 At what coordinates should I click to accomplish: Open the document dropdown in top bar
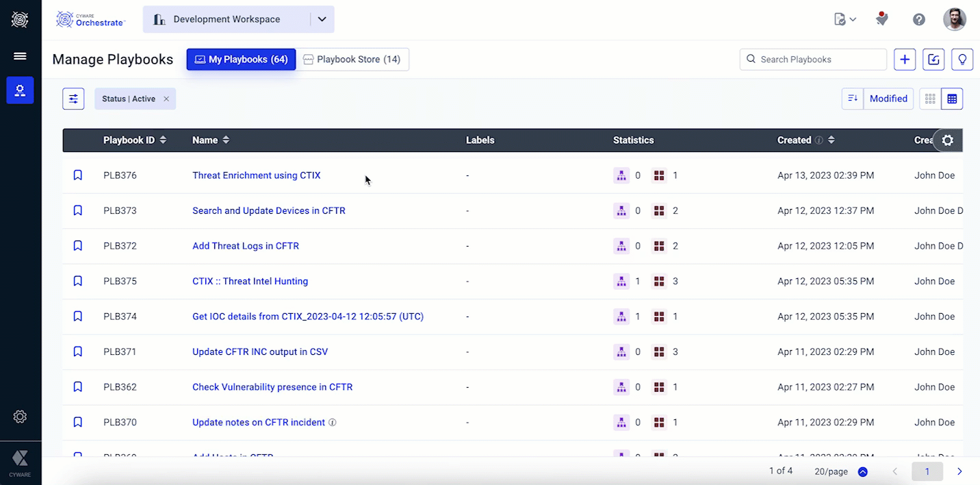pos(844,19)
